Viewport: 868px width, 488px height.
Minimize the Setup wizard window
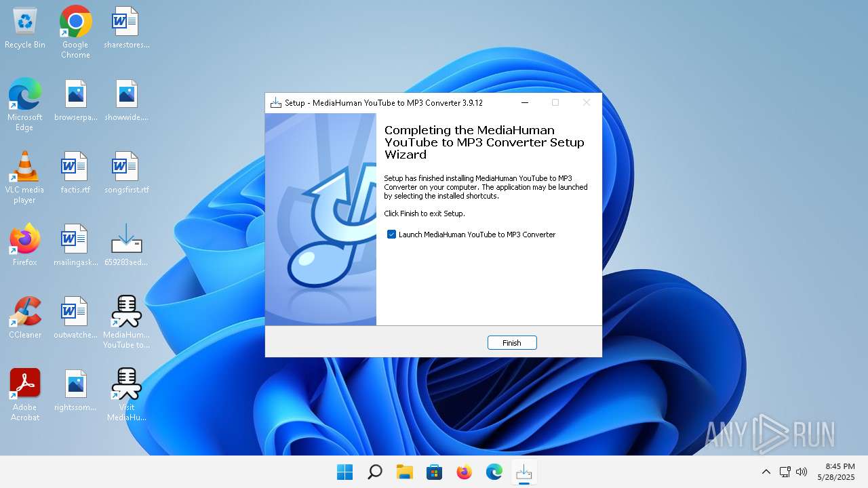tap(525, 103)
